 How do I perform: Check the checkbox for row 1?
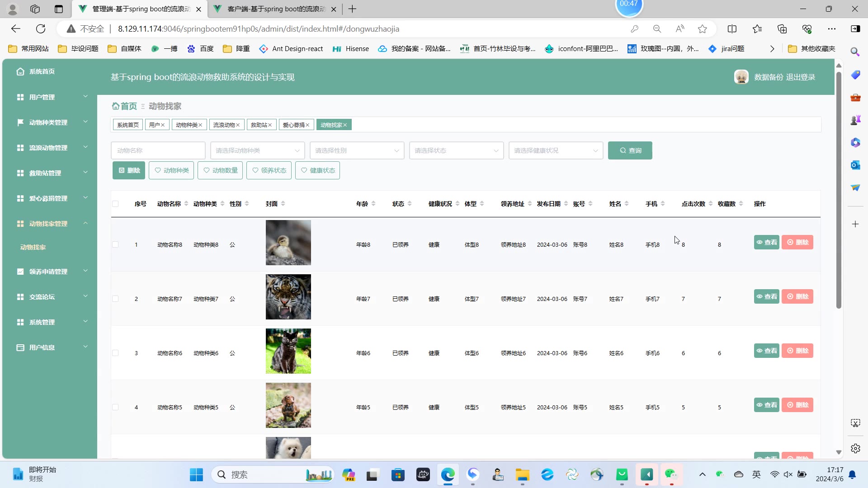[x=115, y=244]
